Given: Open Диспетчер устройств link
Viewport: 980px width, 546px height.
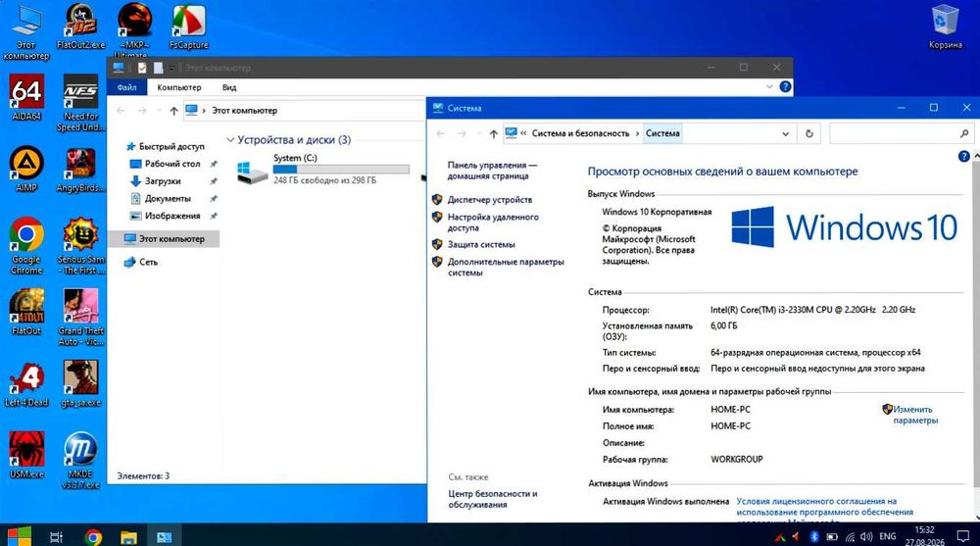Looking at the screenshot, I should coord(489,200).
